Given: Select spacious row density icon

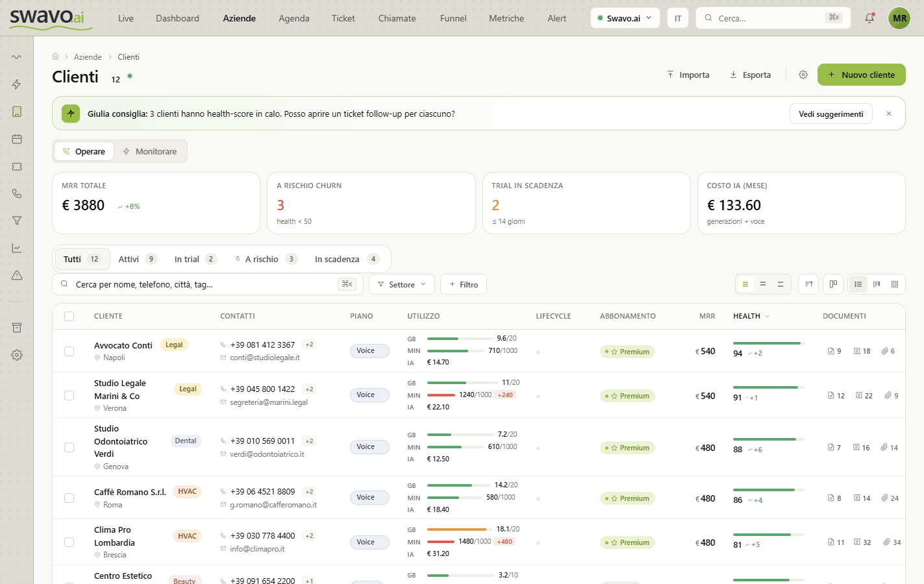Looking at the screenshot, I should tap(780, 284).
